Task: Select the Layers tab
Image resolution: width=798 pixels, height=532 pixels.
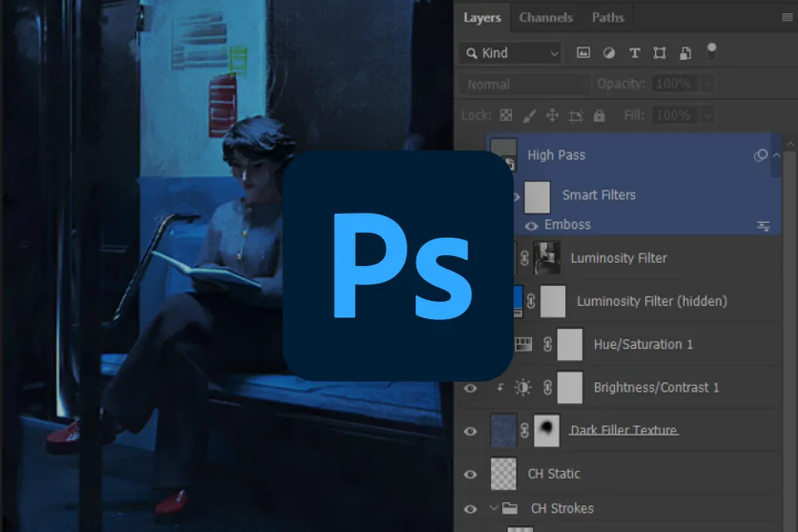Action: 482,17
